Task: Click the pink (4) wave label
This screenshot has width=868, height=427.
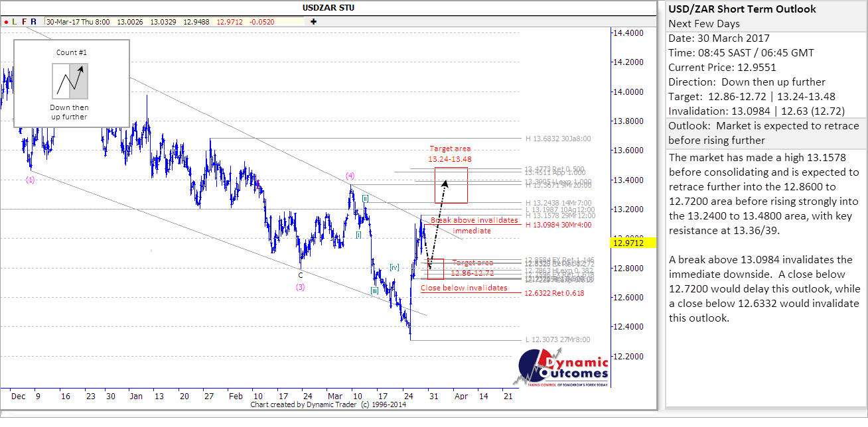Action: click(x=350, y=176)
